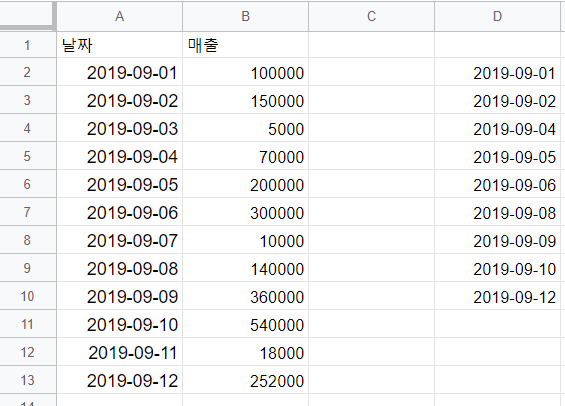Select row 13 header
The width and height of the screenshot is (565, 406).
point(27,380)
